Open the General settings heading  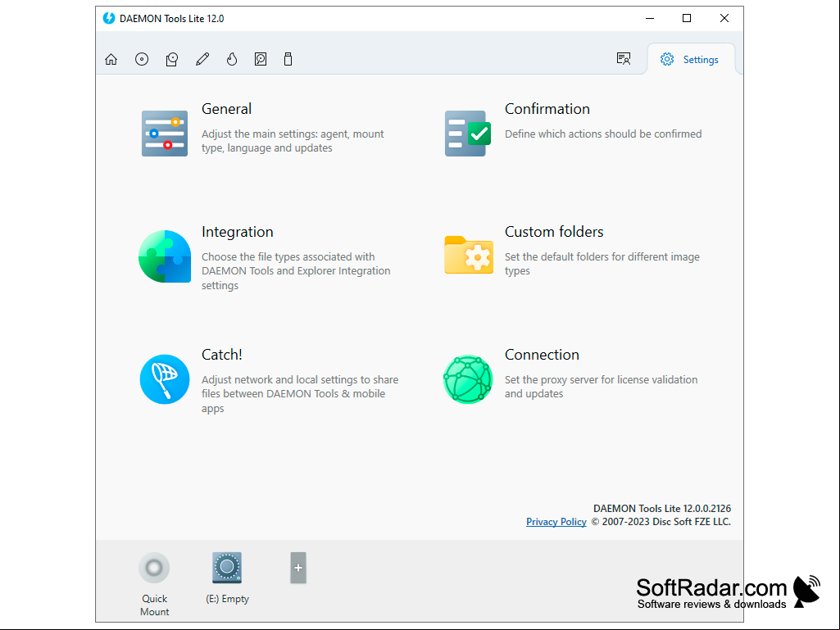227,109
